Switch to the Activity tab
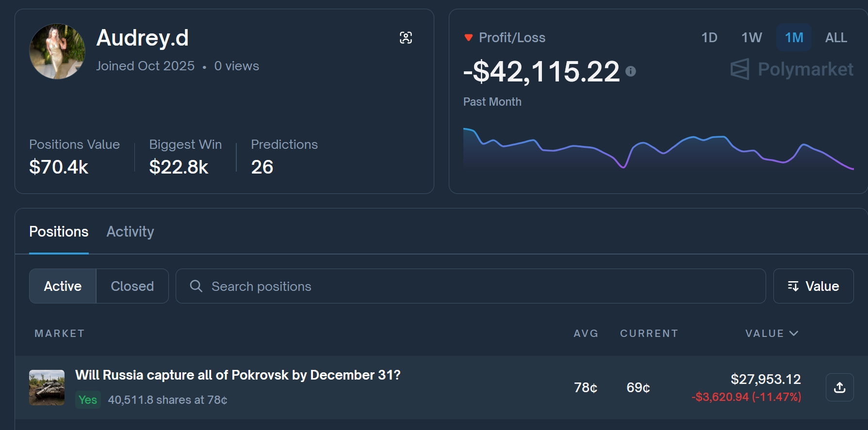 pyautogui.click(x=131, y=232)
